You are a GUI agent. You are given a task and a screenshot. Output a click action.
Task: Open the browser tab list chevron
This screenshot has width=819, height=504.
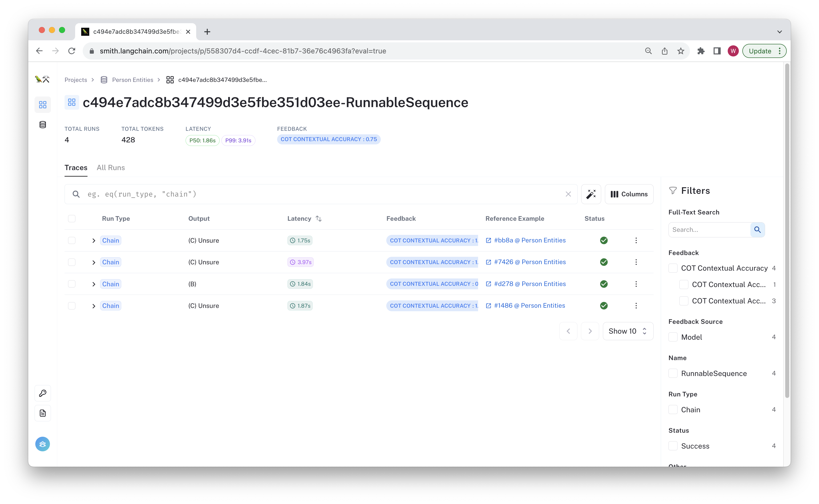(x=779, y=32)
